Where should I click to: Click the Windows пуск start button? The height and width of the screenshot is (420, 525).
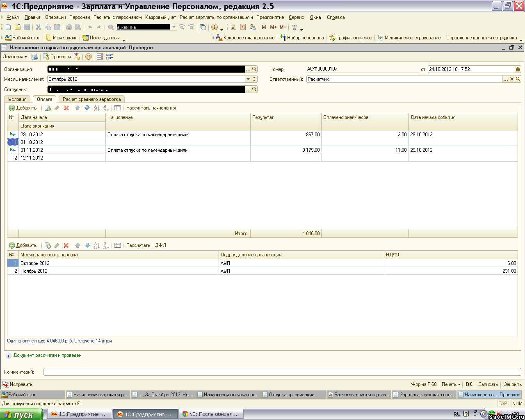(x=21, y=415)
